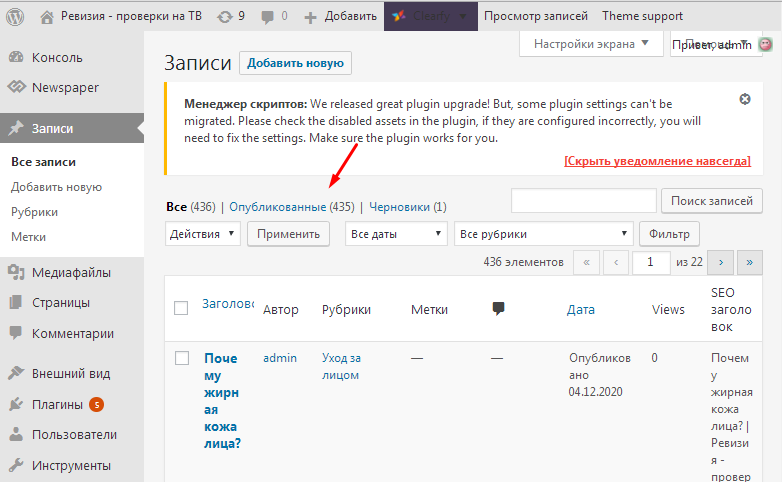Sort posts by comments bubble column
The width and height of the screenshot is (782, 482).
[498, 309]
